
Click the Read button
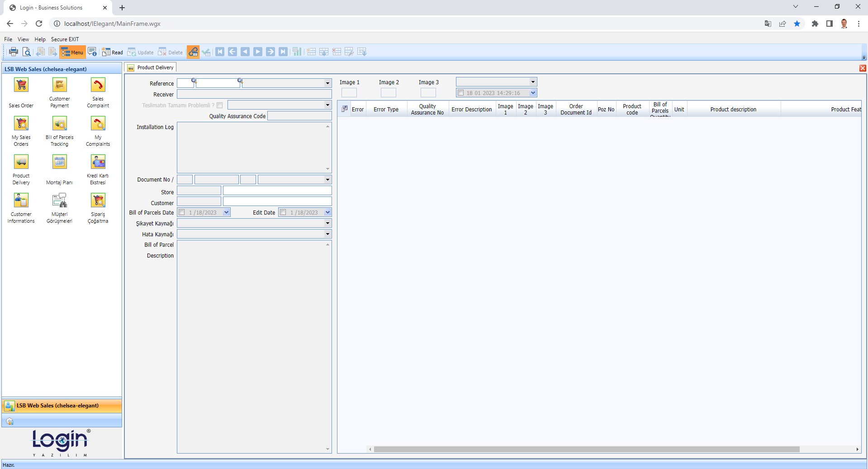coord(112,52)
